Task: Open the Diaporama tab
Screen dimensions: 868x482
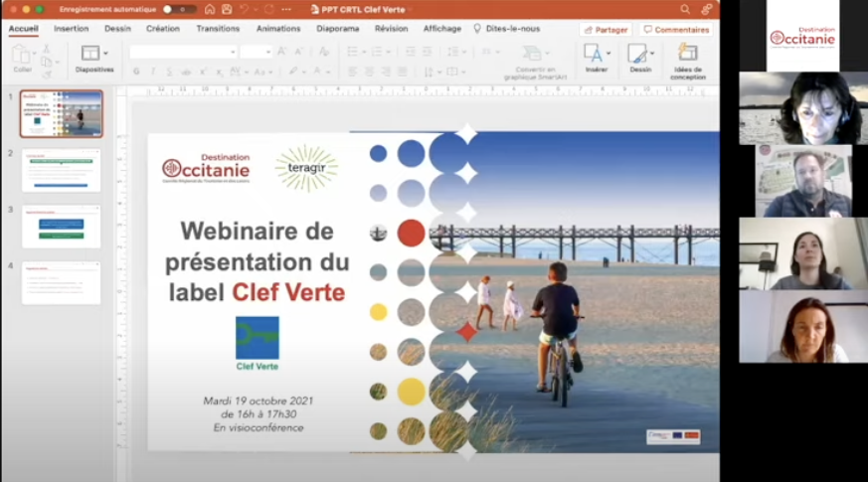Action: [x=338, y=29]
